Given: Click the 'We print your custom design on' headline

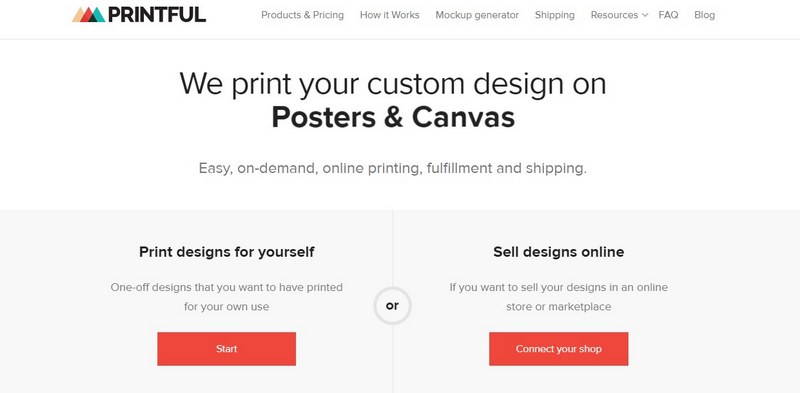Looking at the screenshot, I should pyautogui.click(x=393, y=83).
